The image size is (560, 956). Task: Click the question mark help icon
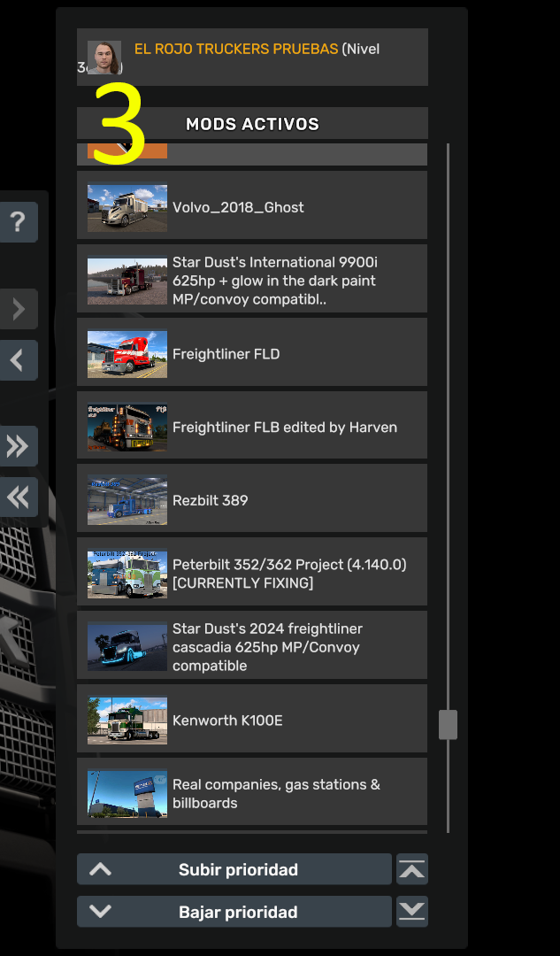coord(18,222)
